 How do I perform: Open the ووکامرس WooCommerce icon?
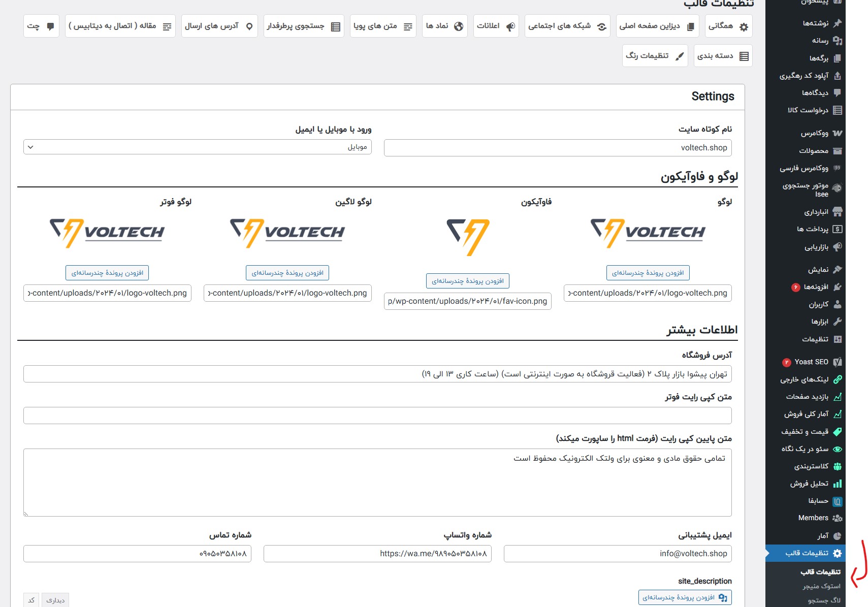(838, 133)
